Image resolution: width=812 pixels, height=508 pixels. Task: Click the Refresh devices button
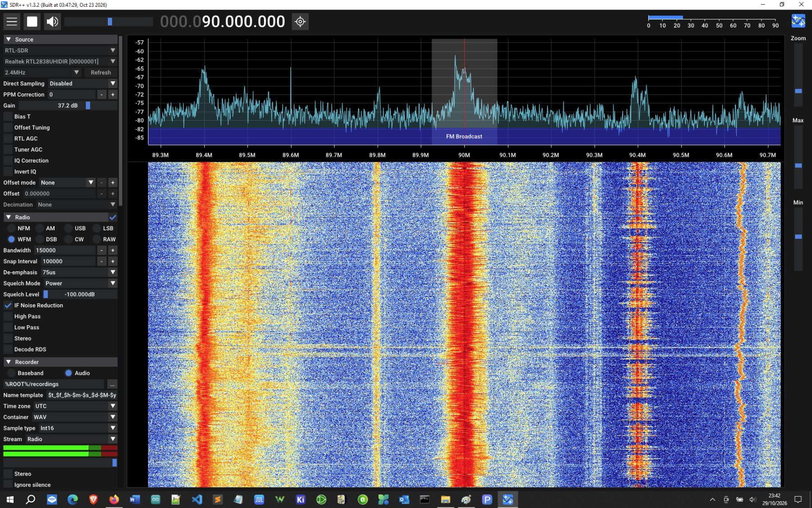[101, 72]
